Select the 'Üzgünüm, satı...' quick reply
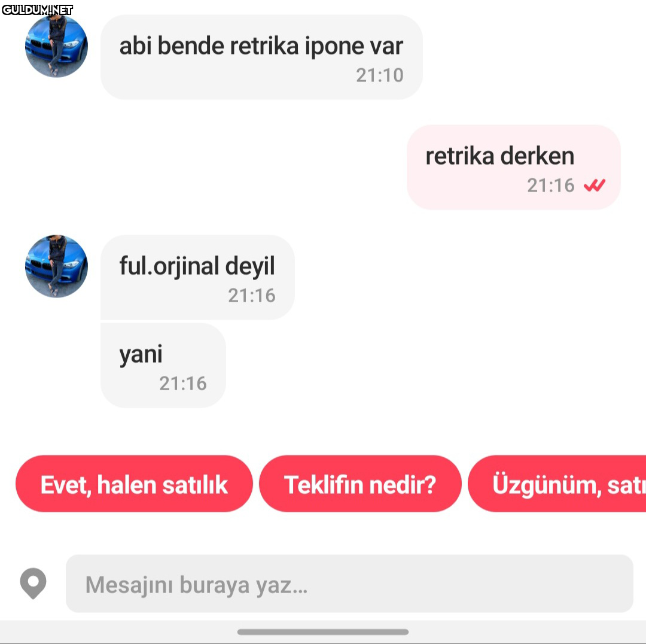This screenshot has height=644, width=646. [x=557, y=484]
